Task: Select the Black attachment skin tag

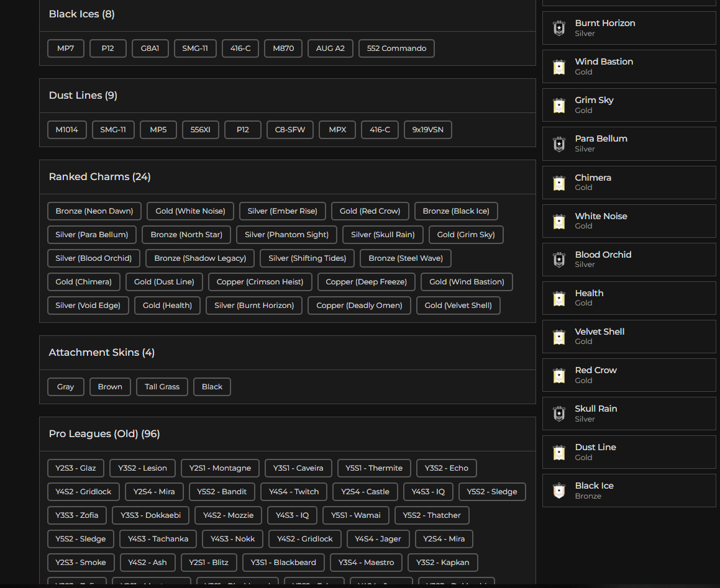Action: [x=212, y=386]
